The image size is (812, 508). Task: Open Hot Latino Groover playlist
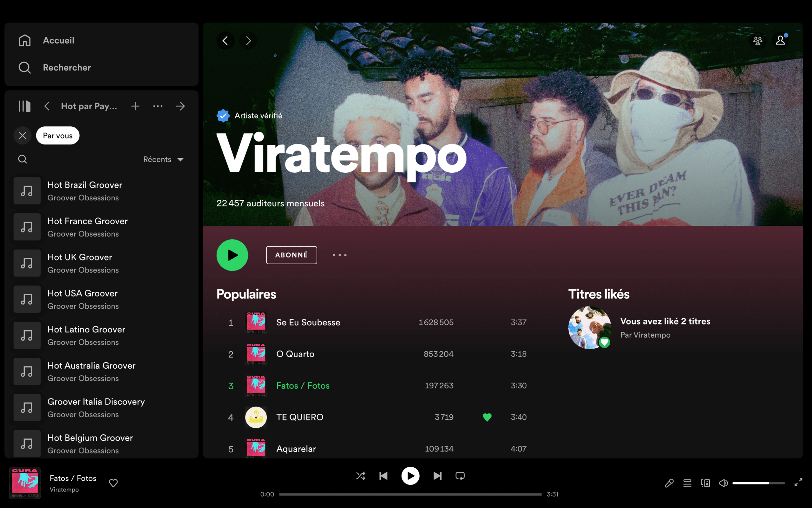click(x=101, y=335)
